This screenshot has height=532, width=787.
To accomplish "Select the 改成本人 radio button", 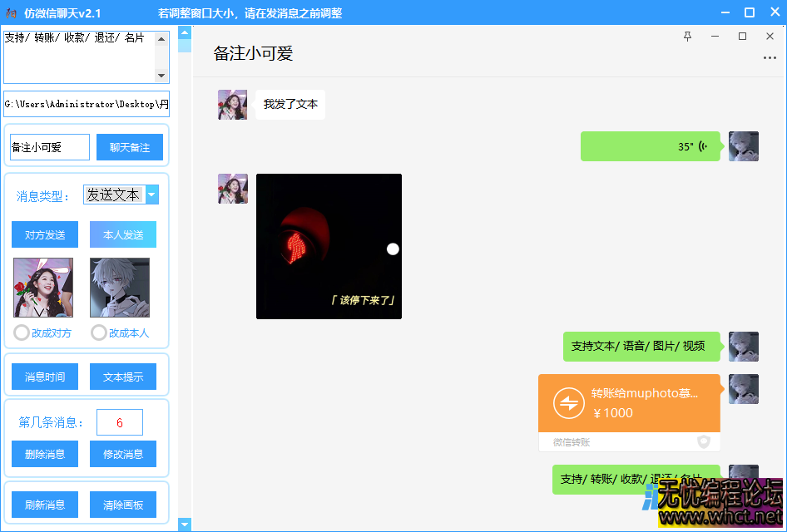I will click(98, 332).
